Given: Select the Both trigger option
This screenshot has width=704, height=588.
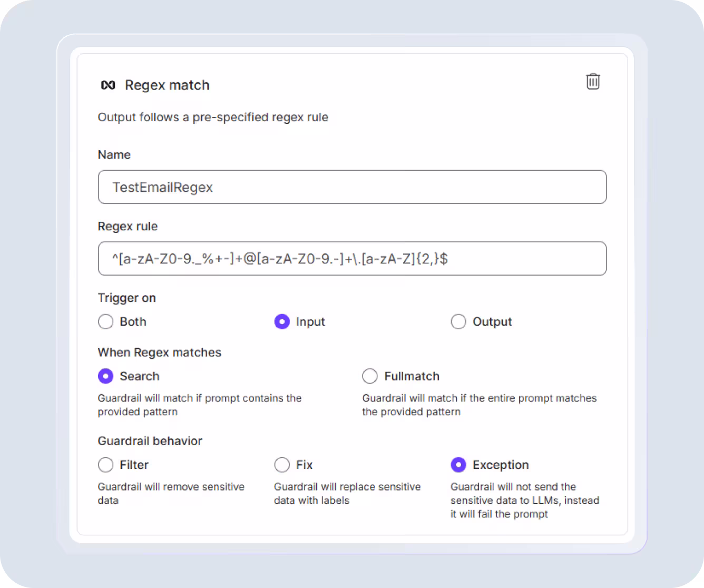Looking at the screenshot, I should (x=105, y=321).
